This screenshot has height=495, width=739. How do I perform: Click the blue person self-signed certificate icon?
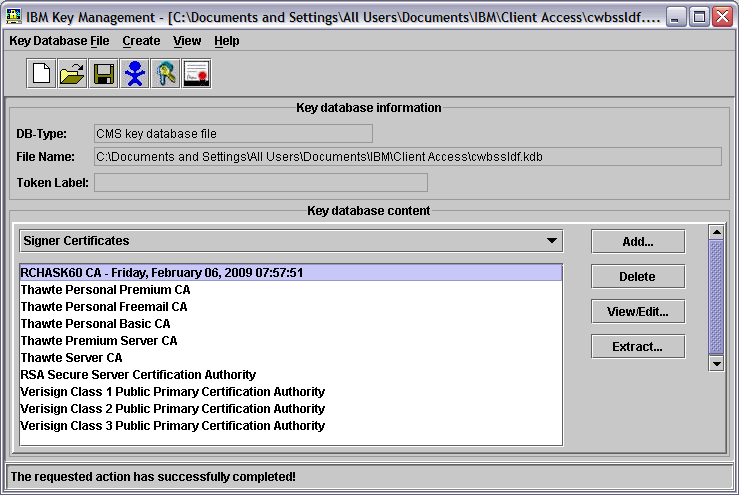coord(134,74)
